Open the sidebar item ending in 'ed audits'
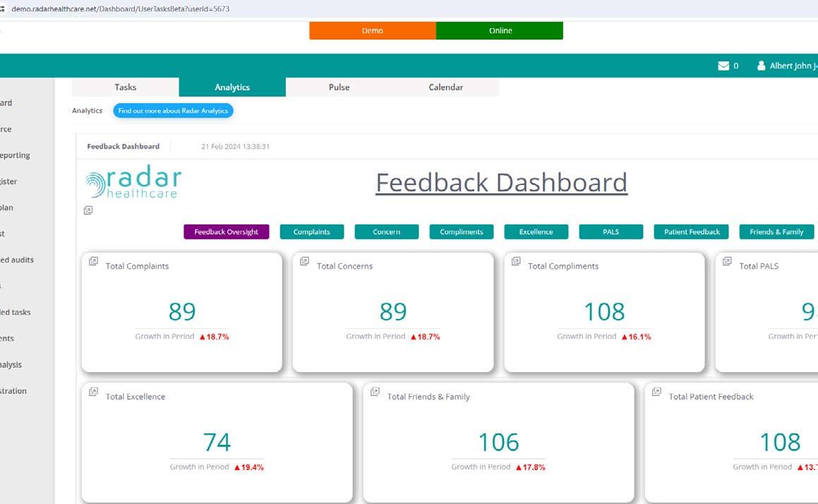This screenshot has height=504, width=818. pos(17,259)
